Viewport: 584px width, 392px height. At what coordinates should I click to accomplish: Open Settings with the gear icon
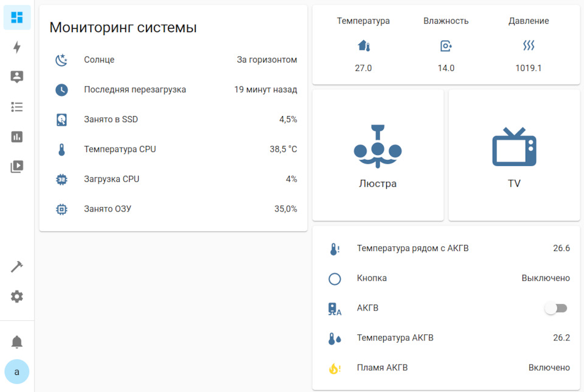[17, 296]
